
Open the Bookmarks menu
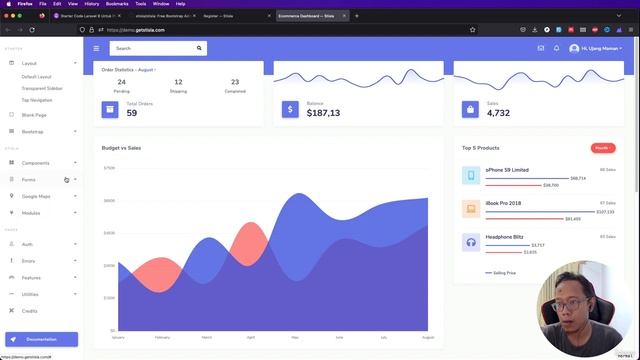click(x=117, y=4)
